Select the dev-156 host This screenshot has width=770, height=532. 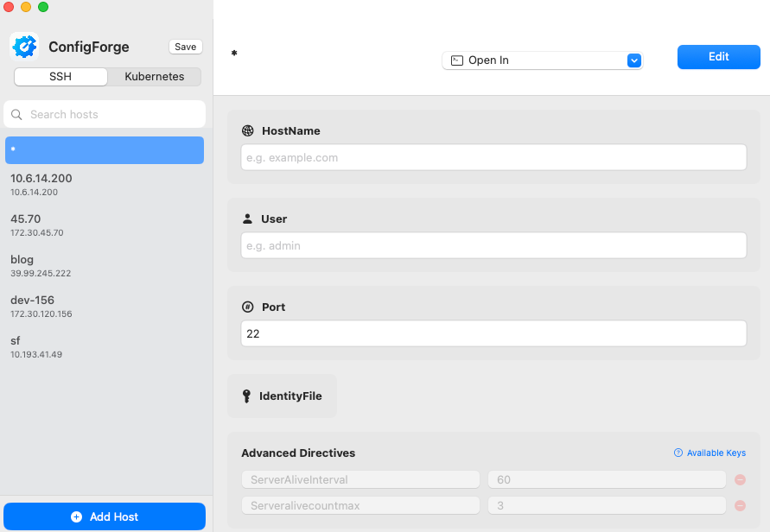tap(105, 307)
